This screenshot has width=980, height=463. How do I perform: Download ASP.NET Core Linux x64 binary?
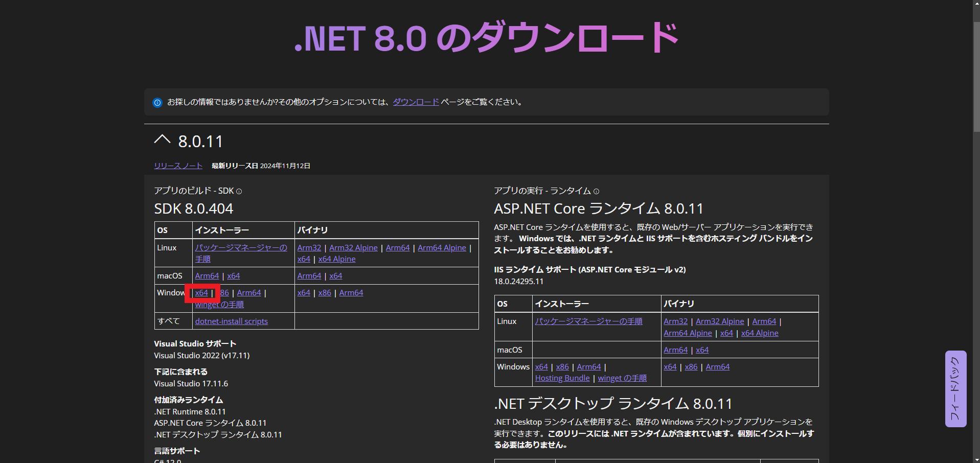726,333
